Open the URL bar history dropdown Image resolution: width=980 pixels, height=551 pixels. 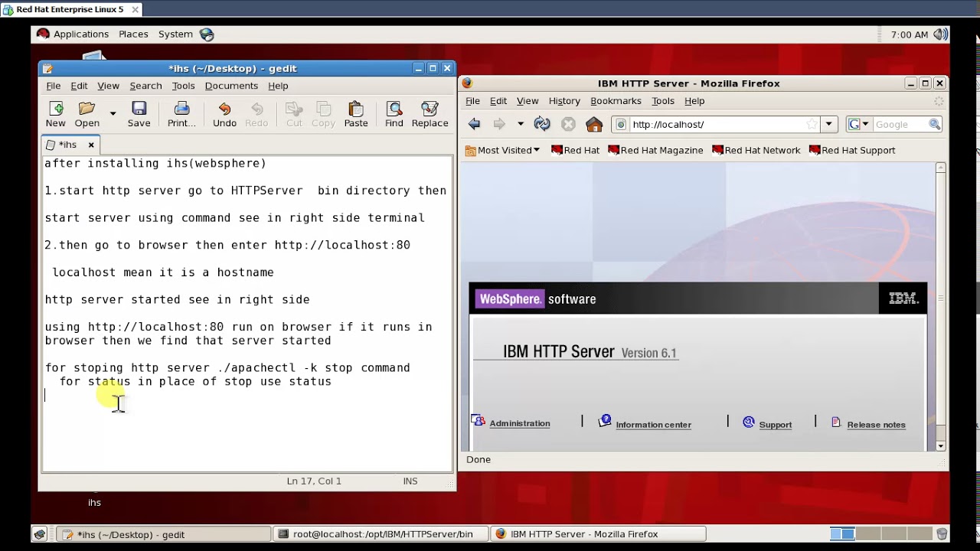pos(828,124)
